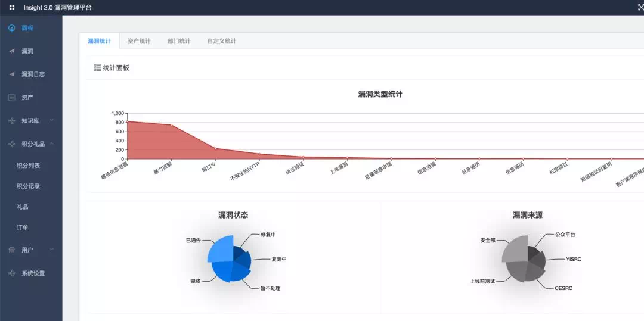Click the 敏感信息泄露 data point on chart

tap(128, 121)
